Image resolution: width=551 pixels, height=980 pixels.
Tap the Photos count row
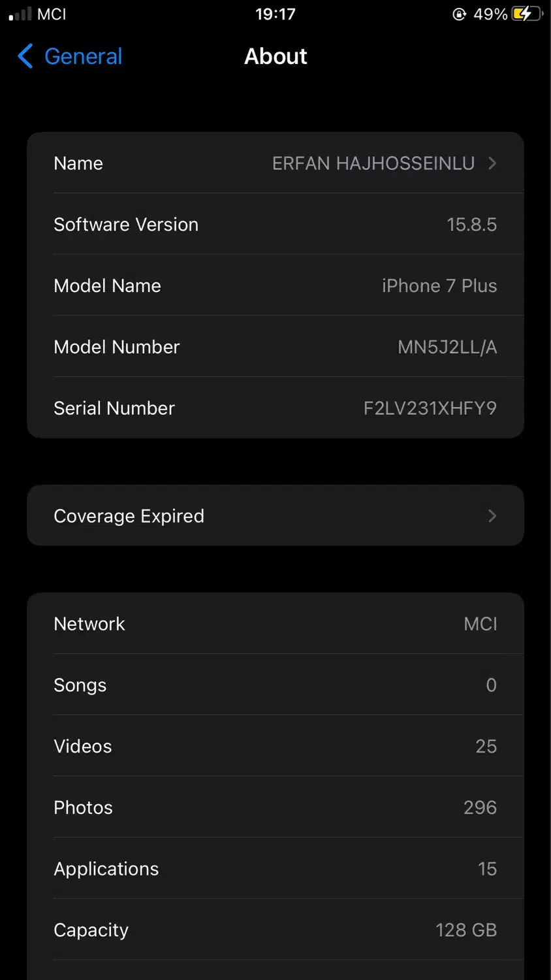(x=274, y=808)
